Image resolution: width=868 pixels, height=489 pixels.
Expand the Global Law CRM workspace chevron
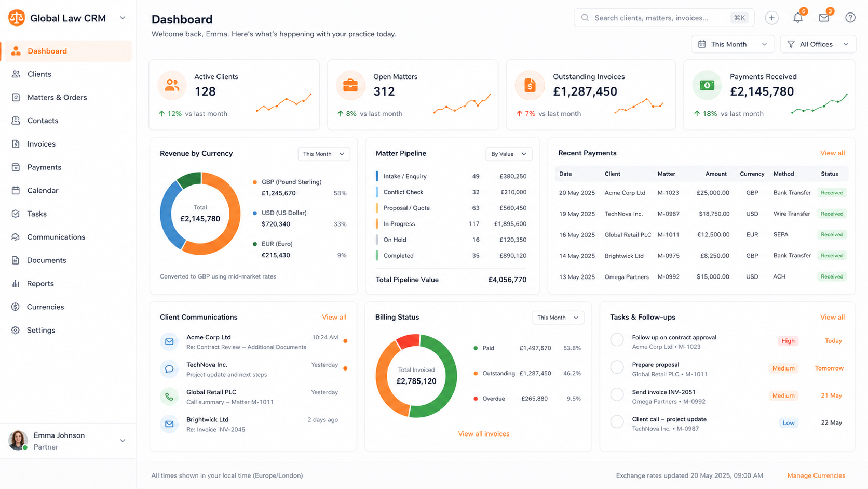(x=123, y=18)
